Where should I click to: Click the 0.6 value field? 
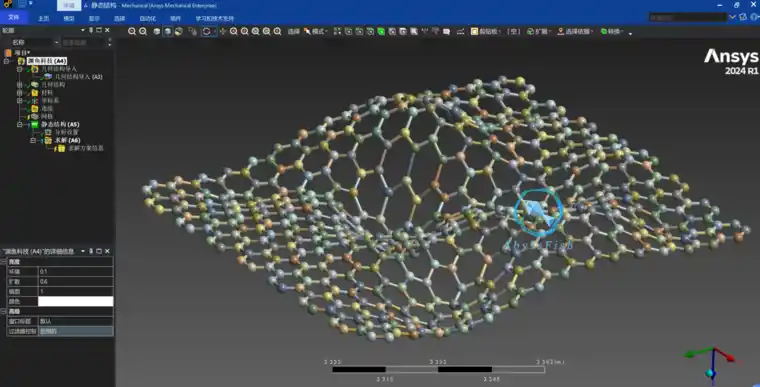tap(76, 281)
